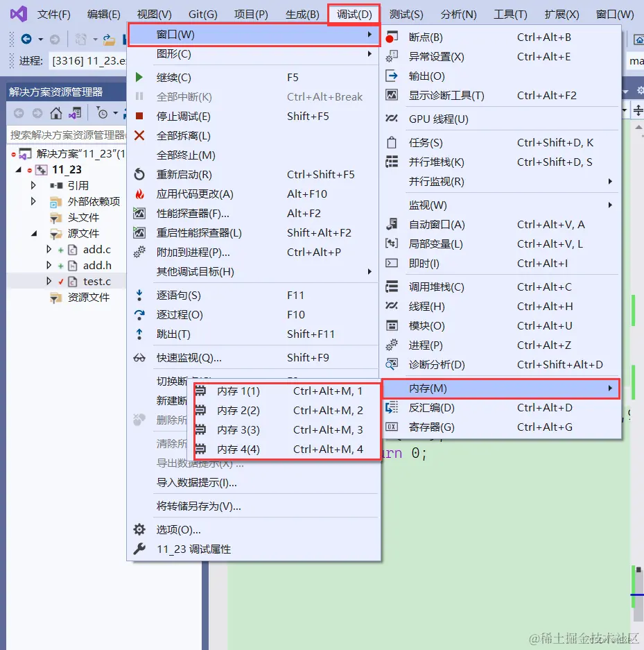Click the Output window arrow icon
The height and width of the screenshot is (650, 644).
coord(392,76)
